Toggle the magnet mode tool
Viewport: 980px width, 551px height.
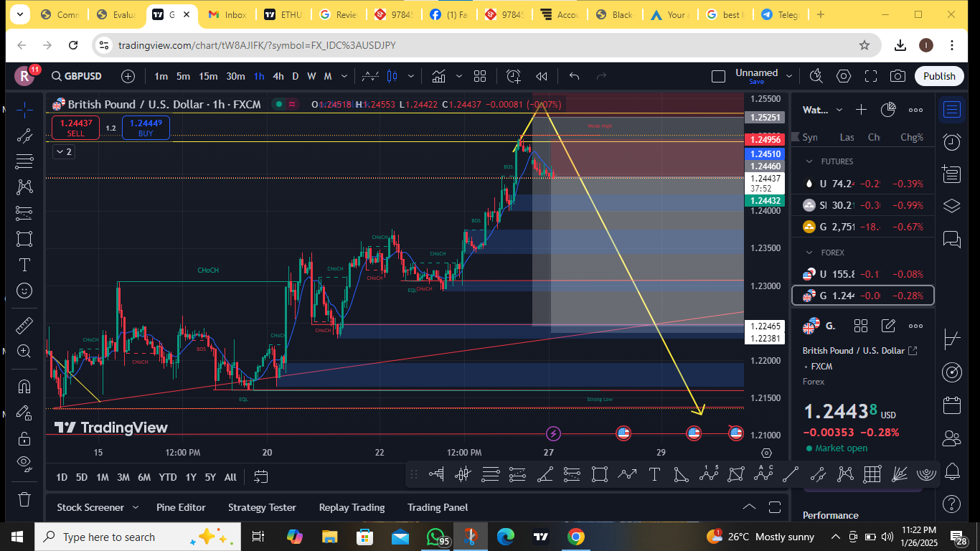(24, 386)
